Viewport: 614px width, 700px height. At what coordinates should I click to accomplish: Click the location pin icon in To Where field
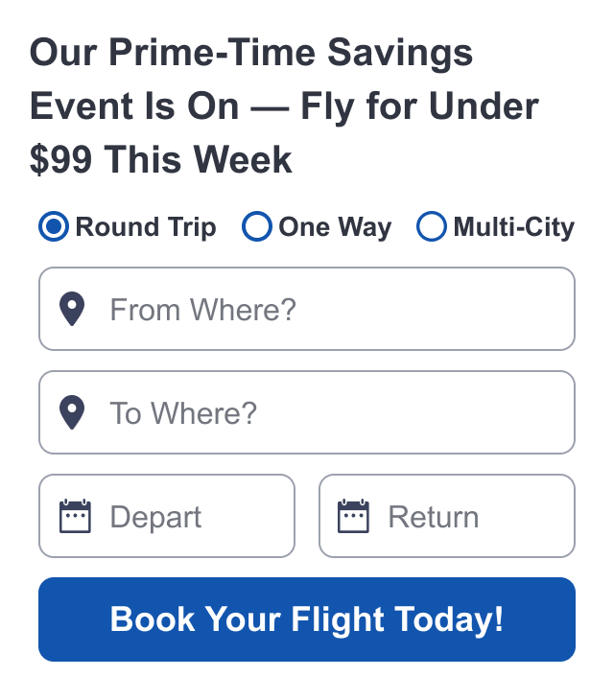(x=72, y=412)
